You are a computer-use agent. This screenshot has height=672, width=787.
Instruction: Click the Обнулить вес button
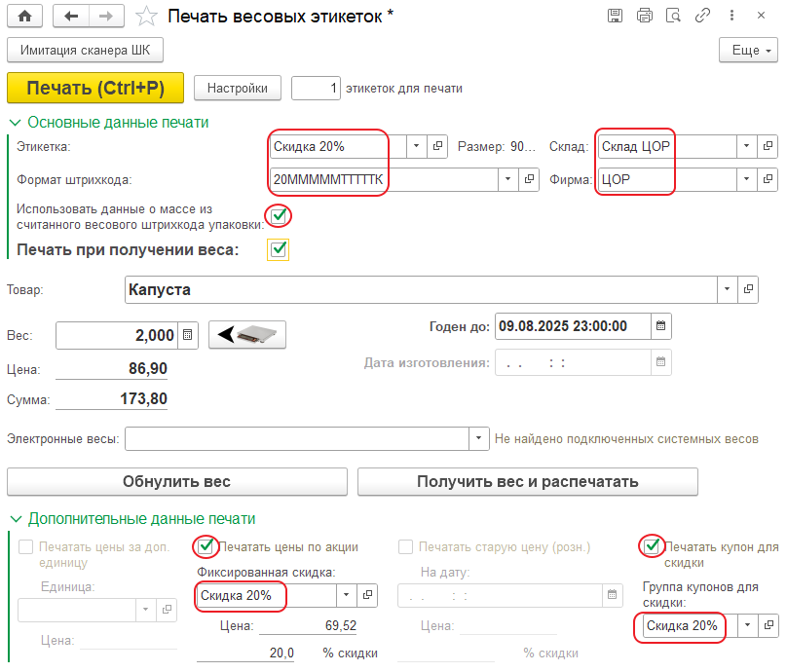pyautogui.click(x=176, y=481)
